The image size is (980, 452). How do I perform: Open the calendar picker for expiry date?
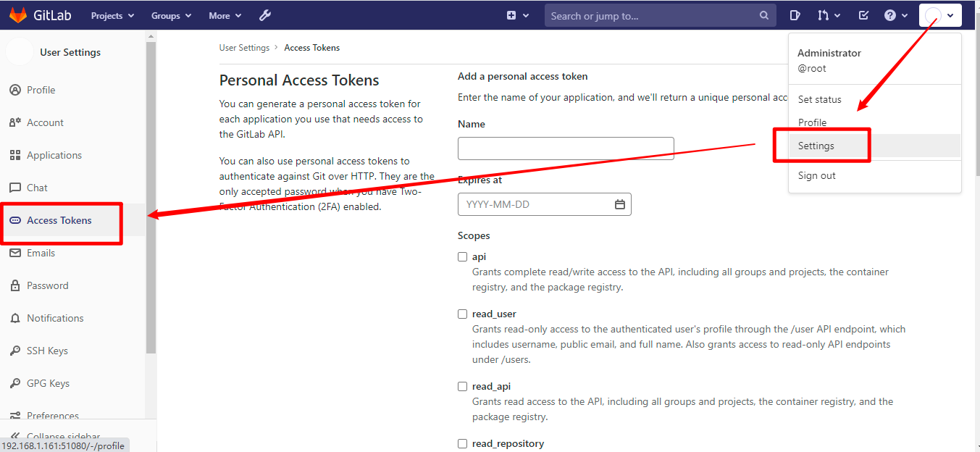620,204
